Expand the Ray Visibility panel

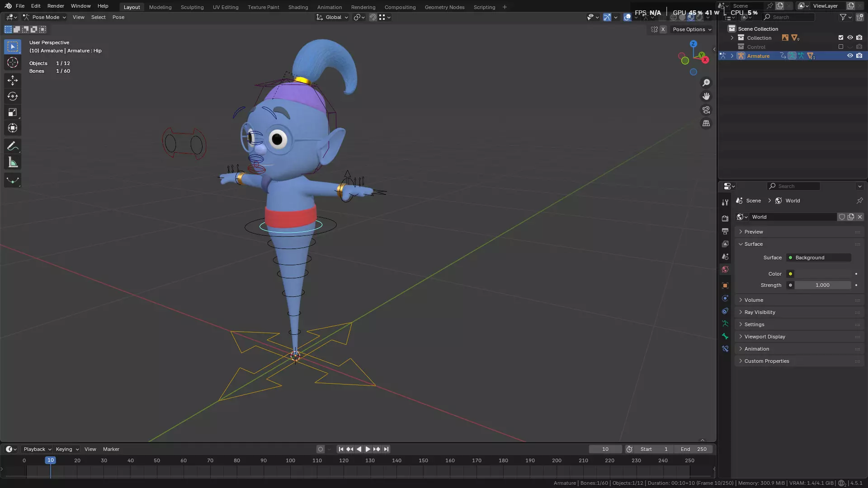coord(799,312)
